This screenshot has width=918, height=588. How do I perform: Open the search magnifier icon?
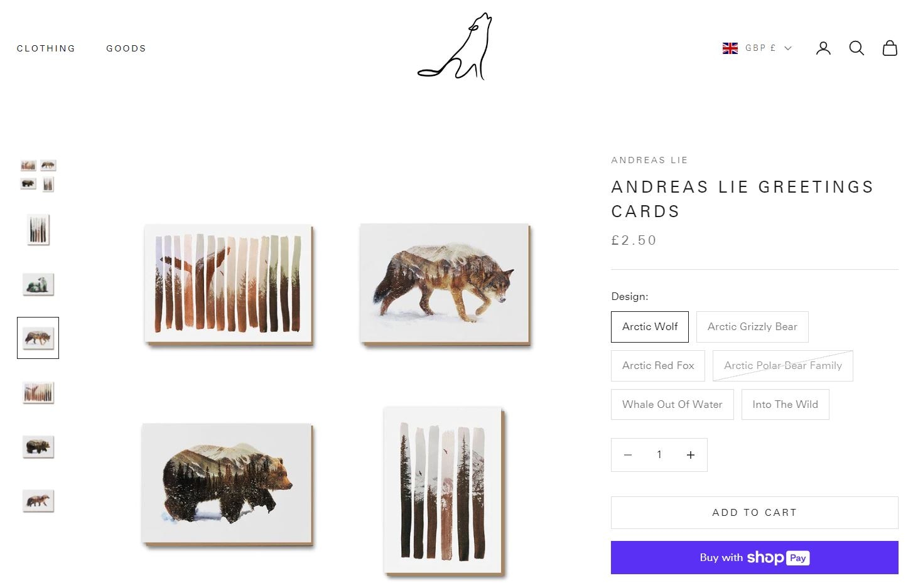click(x=856, y=48)
